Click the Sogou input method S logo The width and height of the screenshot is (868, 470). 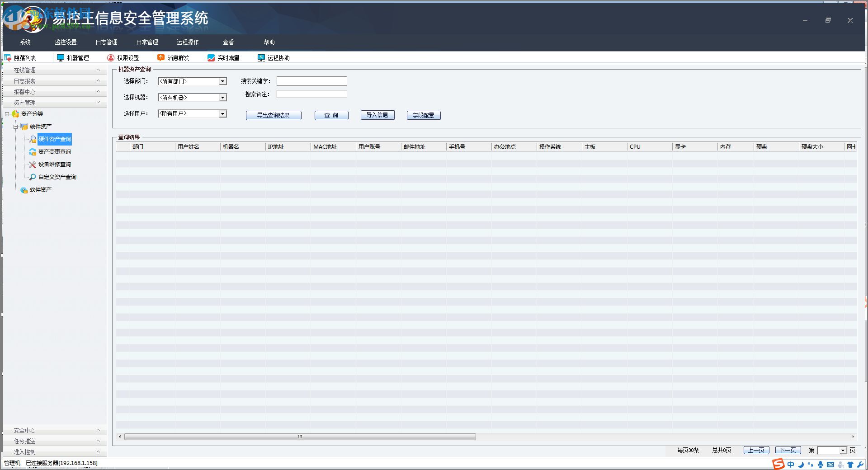pos(778,464)
